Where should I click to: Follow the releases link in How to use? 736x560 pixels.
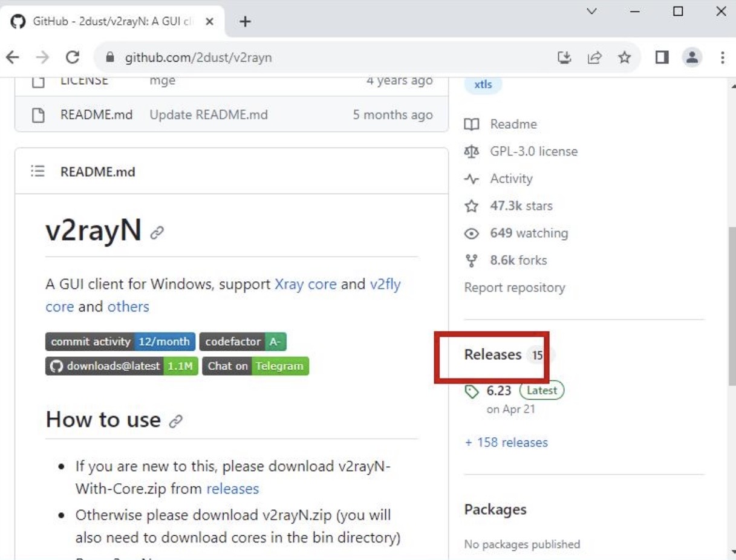point(233,489)
